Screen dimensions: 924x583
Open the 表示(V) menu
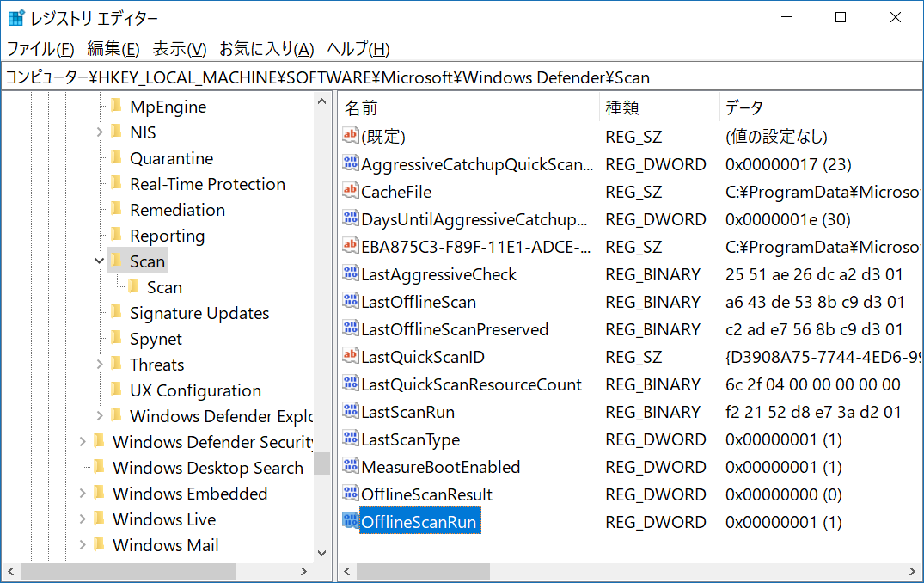coord(180,48)
